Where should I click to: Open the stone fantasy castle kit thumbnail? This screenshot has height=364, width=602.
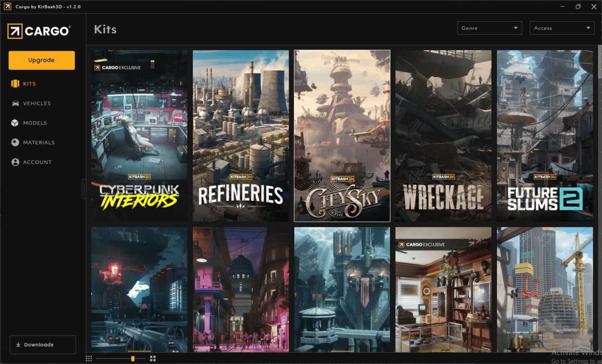click(342, 289)
